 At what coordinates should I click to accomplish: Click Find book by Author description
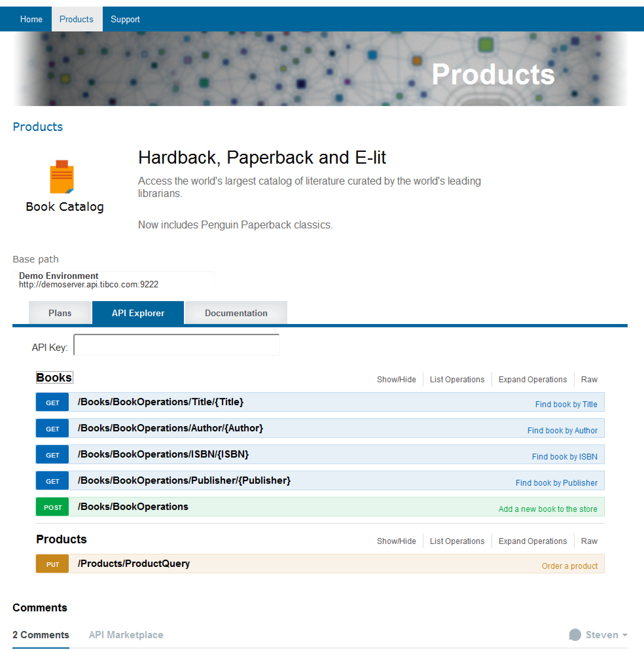(562, 431)
